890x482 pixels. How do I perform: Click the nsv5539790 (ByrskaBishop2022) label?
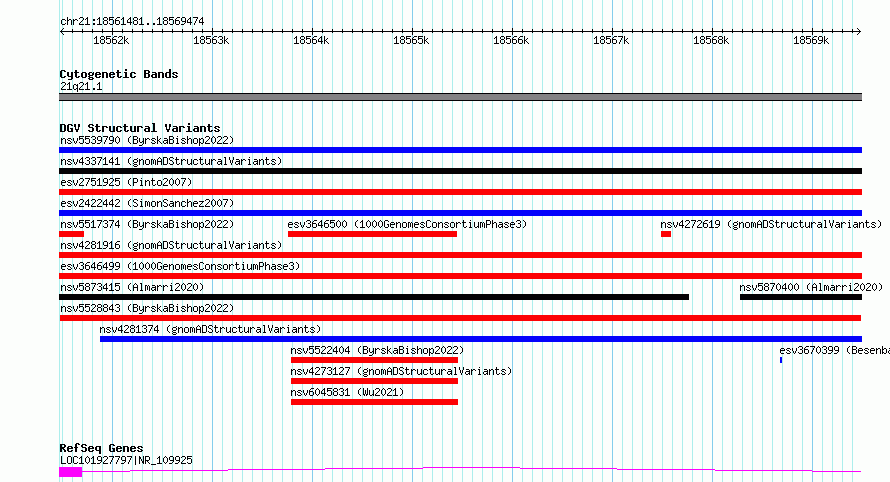coord(147,140)
